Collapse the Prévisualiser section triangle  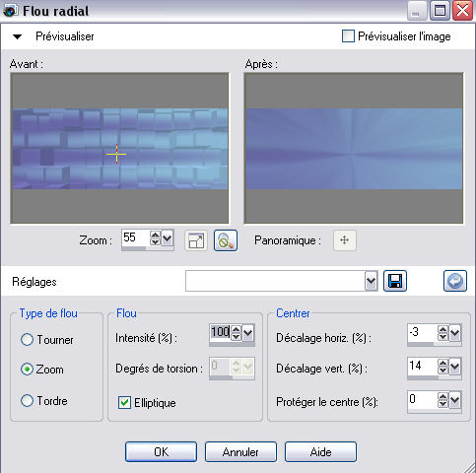(17, 36)
